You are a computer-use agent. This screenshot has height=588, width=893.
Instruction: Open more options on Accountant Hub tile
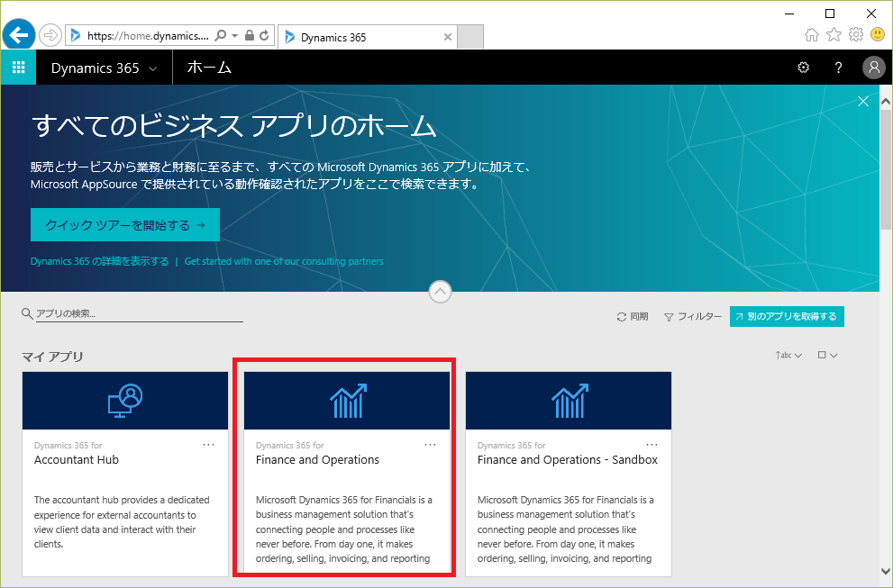[208, 445]
